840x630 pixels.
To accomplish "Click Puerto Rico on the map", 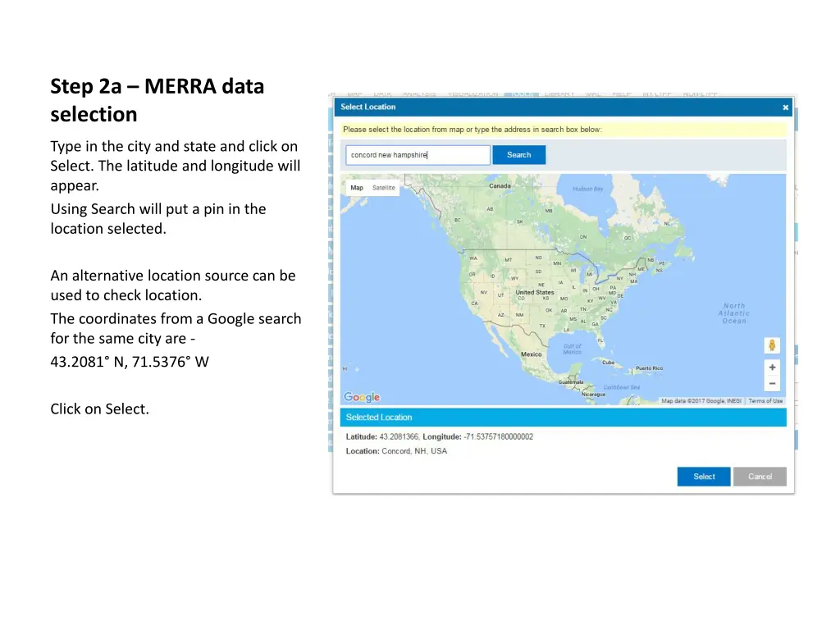I will tap(649, 368).
